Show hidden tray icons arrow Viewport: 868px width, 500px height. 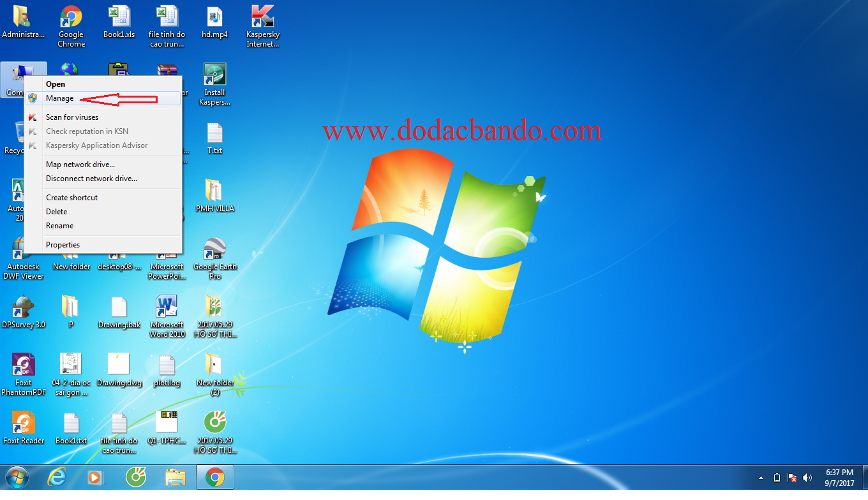(761, 478)
